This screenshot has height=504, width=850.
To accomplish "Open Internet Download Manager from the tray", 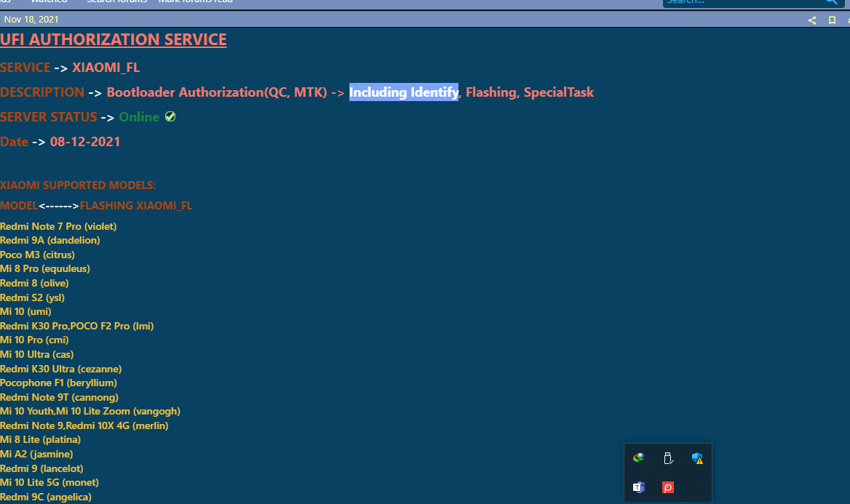I will [638, 458].
